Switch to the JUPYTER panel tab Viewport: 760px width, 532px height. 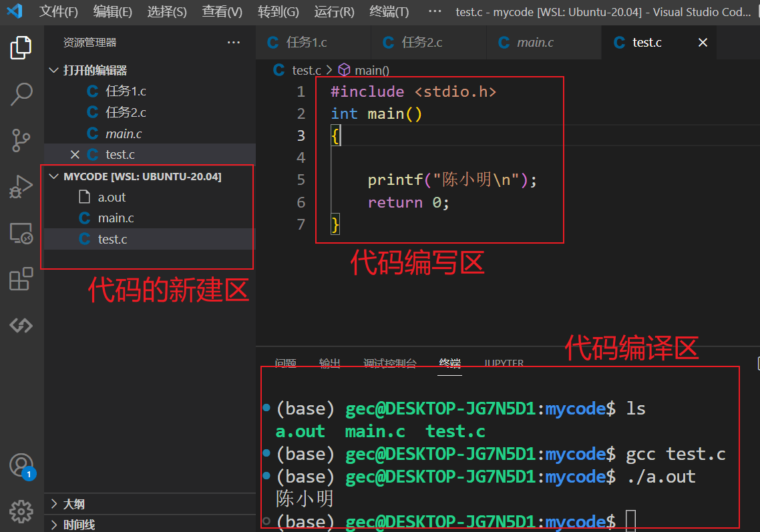pos(504,363)
